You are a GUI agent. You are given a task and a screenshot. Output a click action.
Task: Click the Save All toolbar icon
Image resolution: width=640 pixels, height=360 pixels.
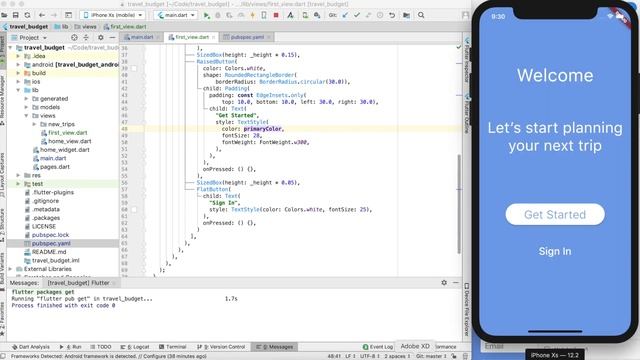pyautogui.click(x=16, y=15)
